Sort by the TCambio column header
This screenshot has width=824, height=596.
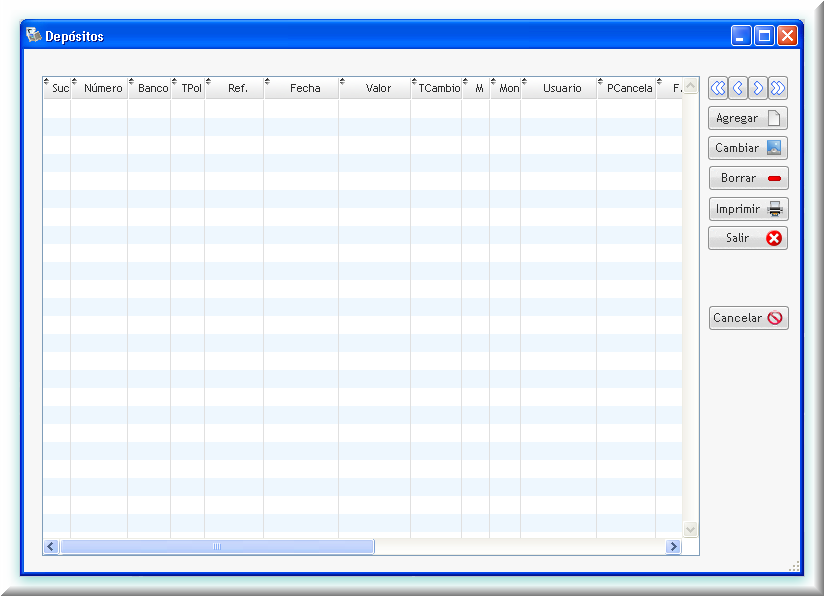tap(436, 88)
